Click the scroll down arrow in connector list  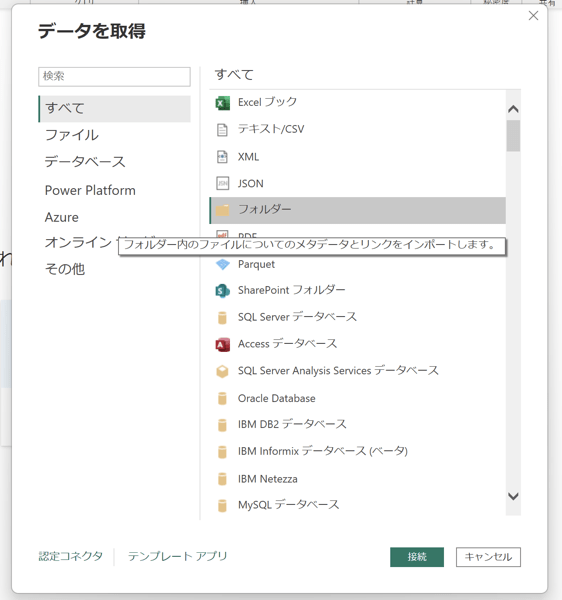click(513, 496)
